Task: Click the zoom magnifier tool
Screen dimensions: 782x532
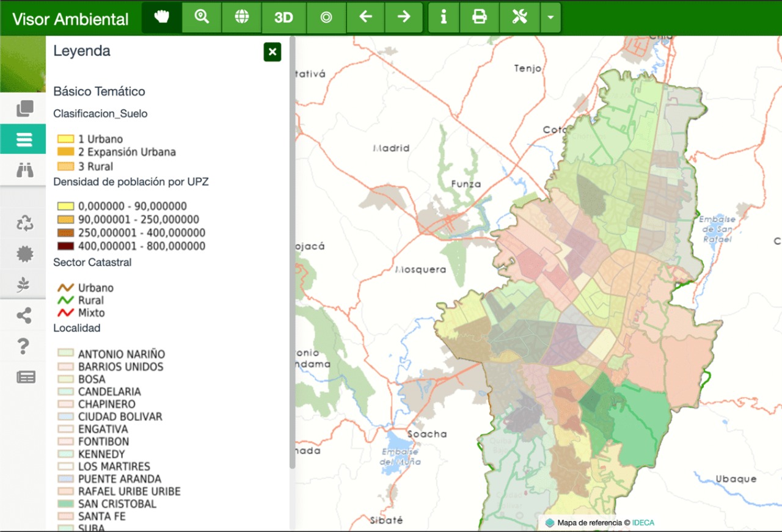Action: point(202,17)
